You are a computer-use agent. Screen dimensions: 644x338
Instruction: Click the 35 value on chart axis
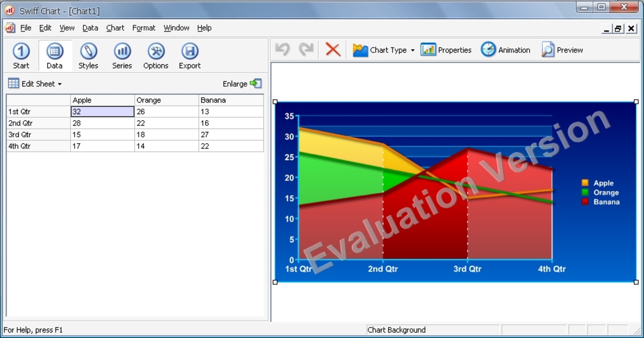[x=289, y=116]
